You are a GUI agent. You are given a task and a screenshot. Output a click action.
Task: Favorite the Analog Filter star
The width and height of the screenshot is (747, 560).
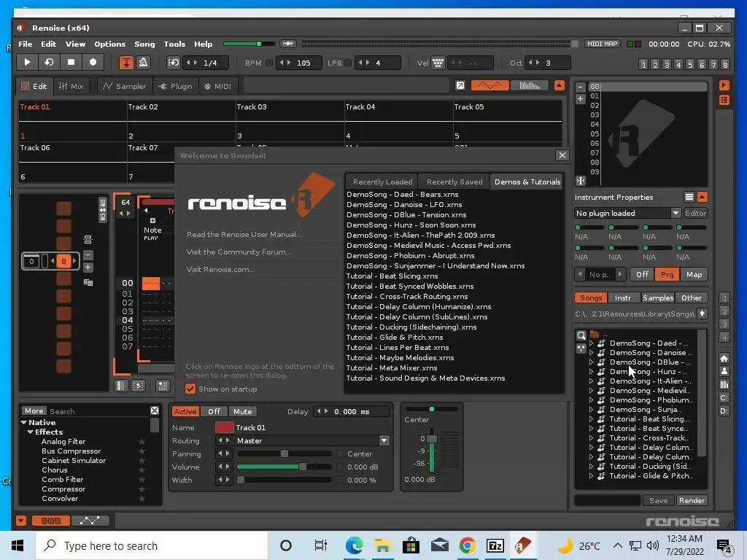click(x=142, y=442)
